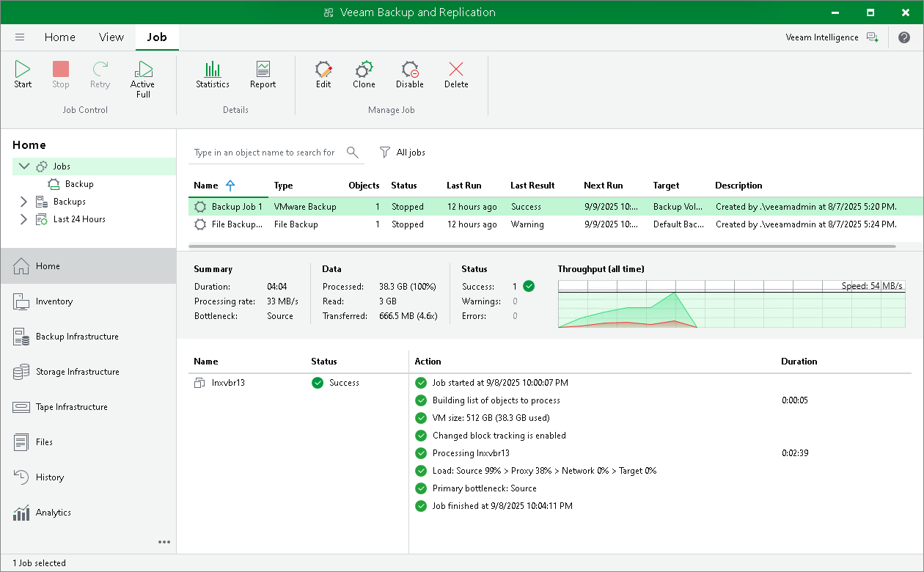The height and width of the screenshot is (572, 924).
Task: Disable the selected backup job
Action: pyautogui.click(x=409, y=73)
